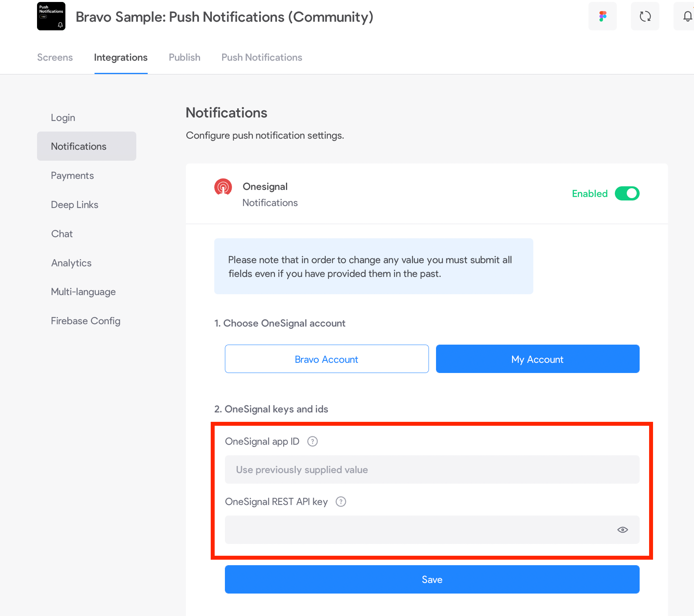Open Login in the sidebar
This screenshot has height=616, width=694.
click(x=87, y=117)
